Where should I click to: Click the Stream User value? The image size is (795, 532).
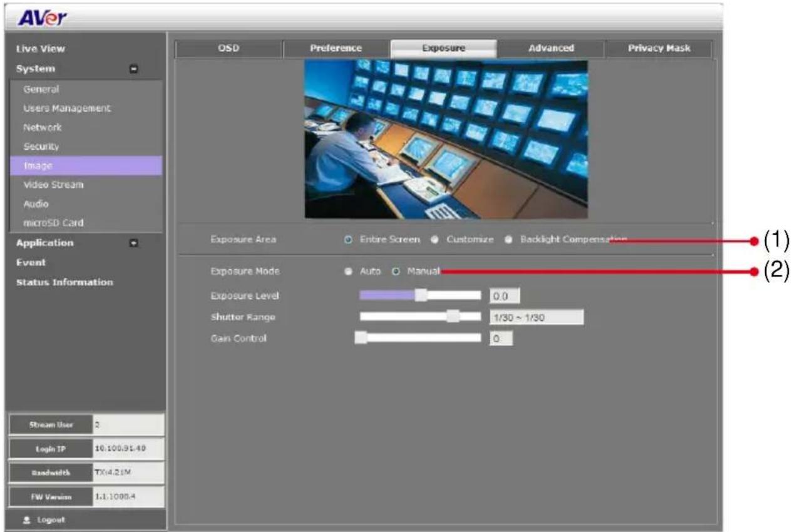click(x=128, y=424)
